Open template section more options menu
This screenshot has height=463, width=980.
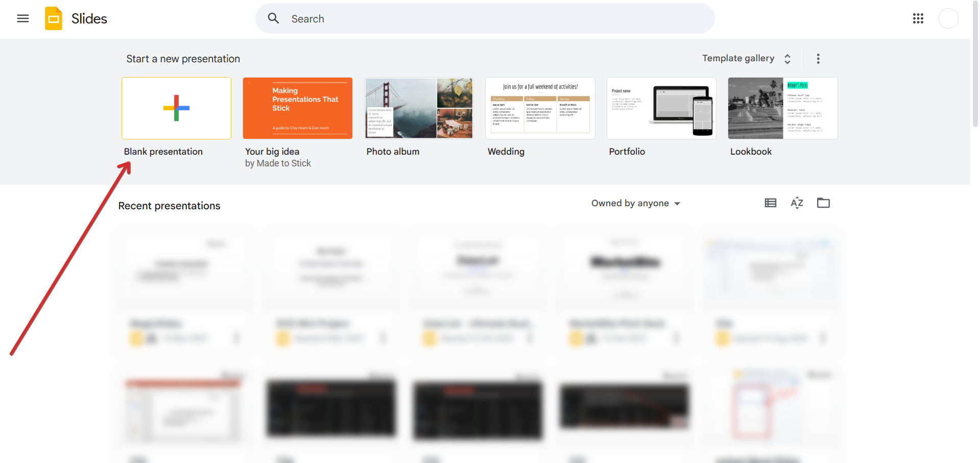click(818, 59)
